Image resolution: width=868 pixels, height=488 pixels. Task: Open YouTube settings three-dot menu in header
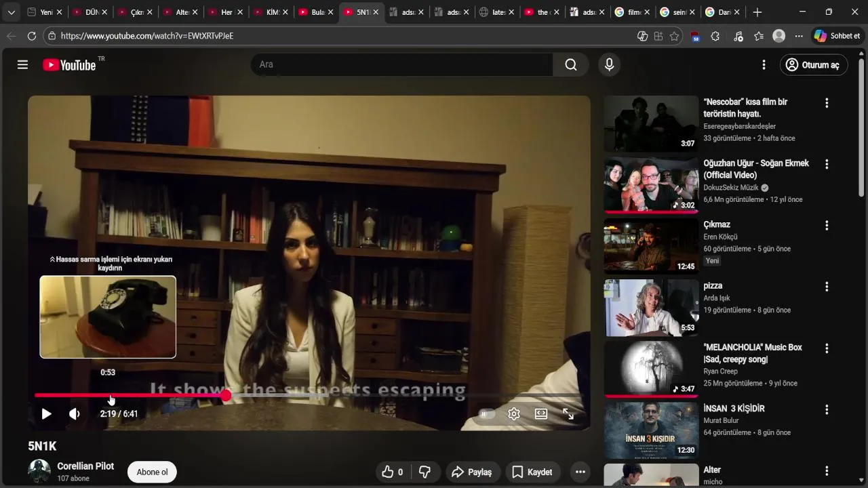[764, 64]
